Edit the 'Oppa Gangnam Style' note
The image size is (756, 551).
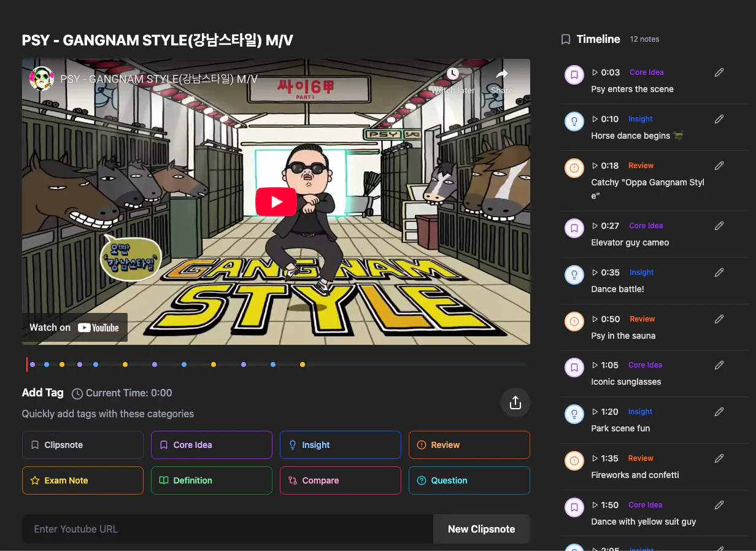coord(719,166)
